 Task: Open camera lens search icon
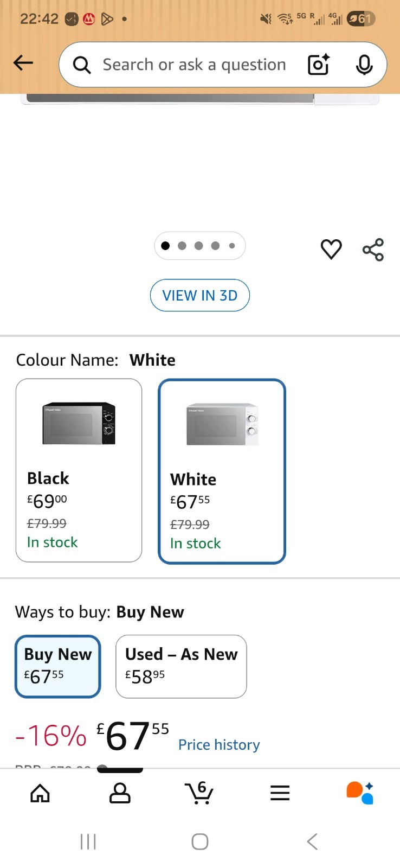click(318, 65)
